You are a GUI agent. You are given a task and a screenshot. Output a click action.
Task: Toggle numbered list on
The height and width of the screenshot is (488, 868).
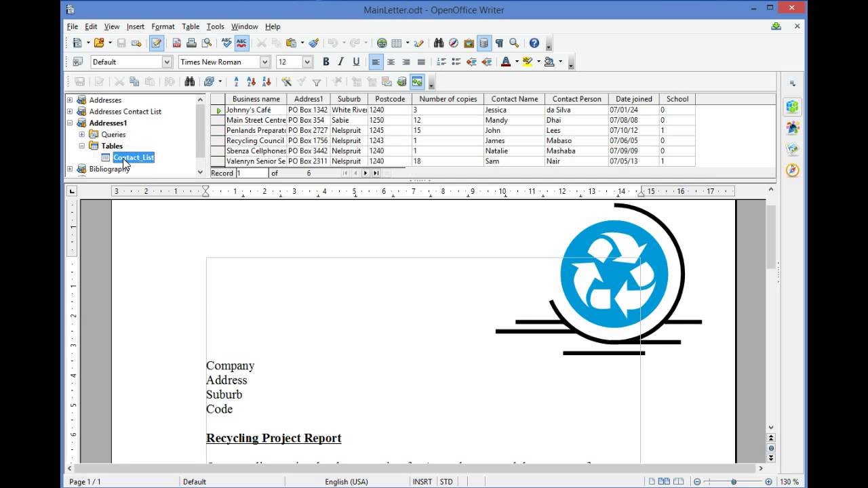pos(441,62)
